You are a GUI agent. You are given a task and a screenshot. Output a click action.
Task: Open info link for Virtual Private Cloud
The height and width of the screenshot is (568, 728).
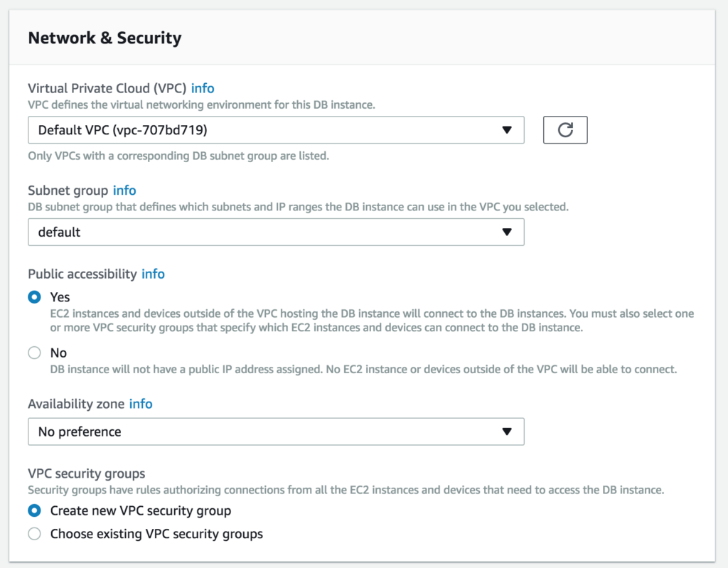coord(203,88)
